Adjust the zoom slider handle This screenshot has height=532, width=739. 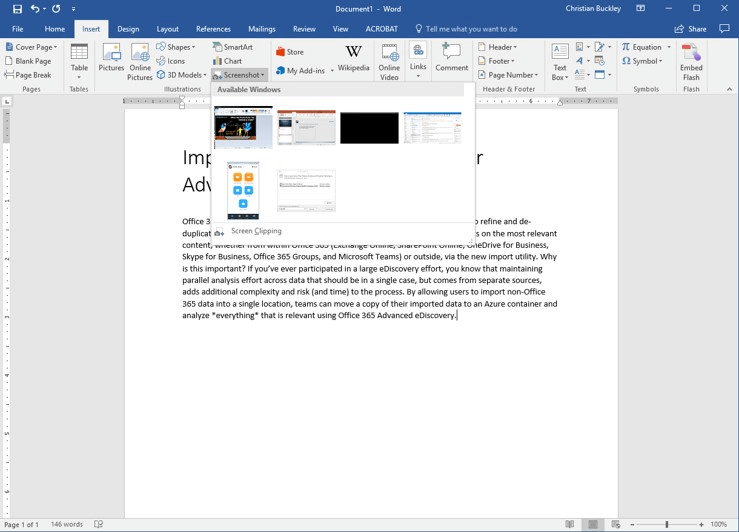pos(667,524)
